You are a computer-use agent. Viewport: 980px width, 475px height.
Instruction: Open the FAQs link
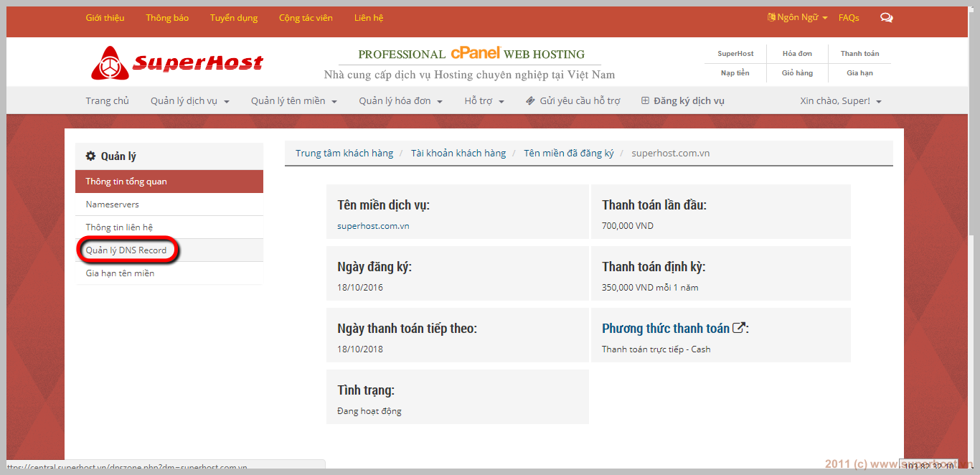point(849,18)
